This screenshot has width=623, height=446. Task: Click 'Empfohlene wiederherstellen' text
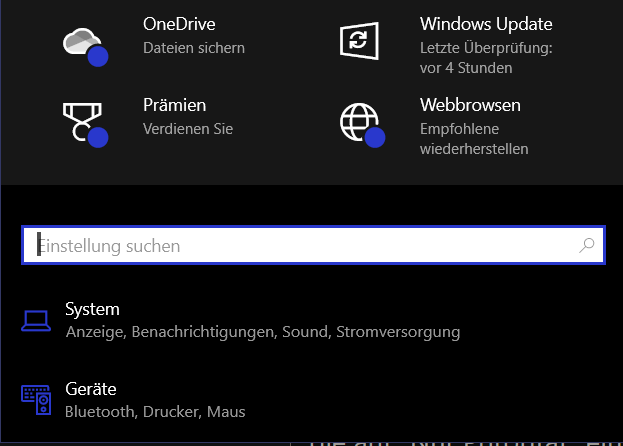[474, 139]
